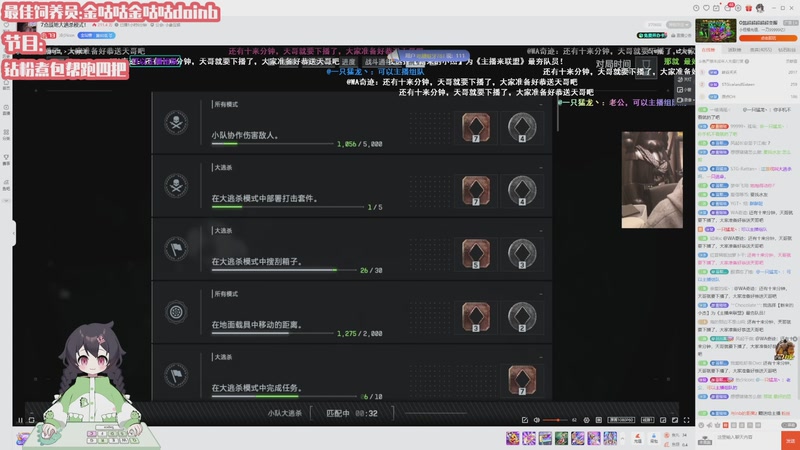Switch to the 在线榜 tab
800x450 pixels.
[x=708, y=49]
